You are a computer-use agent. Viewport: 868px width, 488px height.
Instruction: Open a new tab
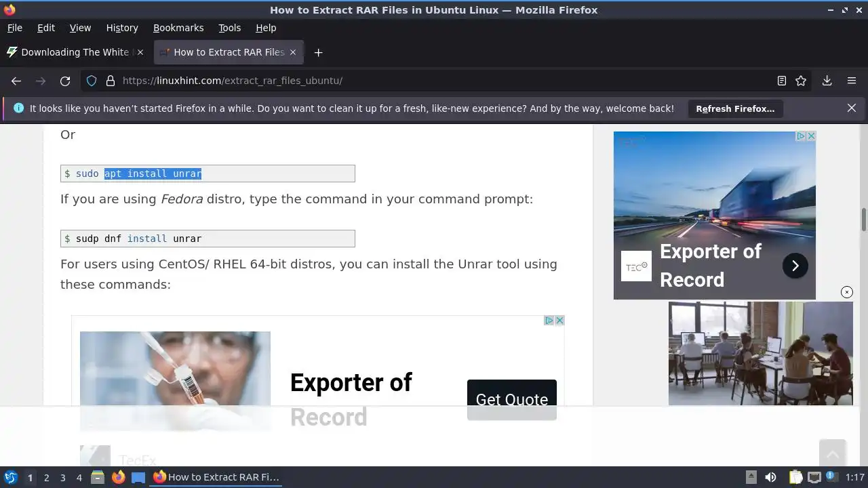[318, 52]
